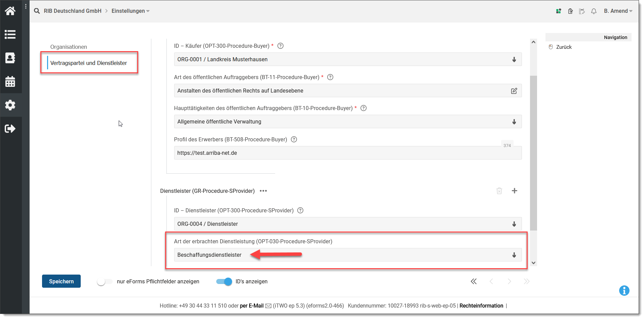This screenshot has width=644, height=319.
Task: Click the vertical scrollbar thumb
Action: pos(533,153)
